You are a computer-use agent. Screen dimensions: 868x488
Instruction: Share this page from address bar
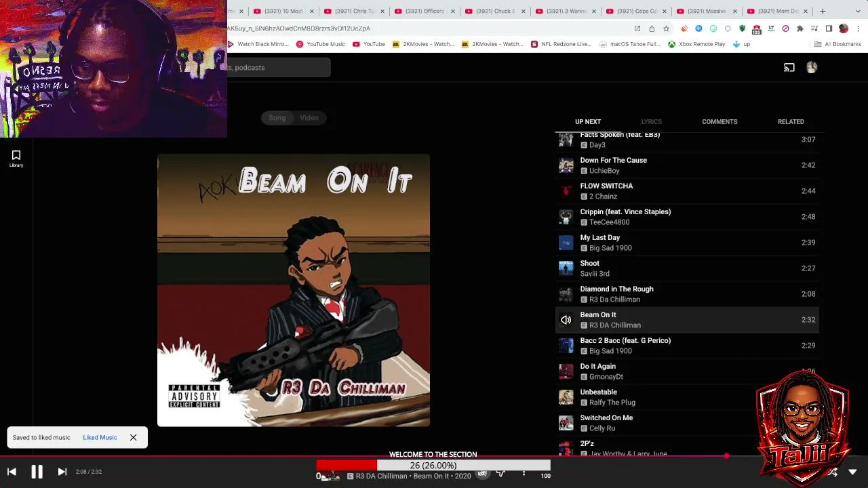point(652,28)
